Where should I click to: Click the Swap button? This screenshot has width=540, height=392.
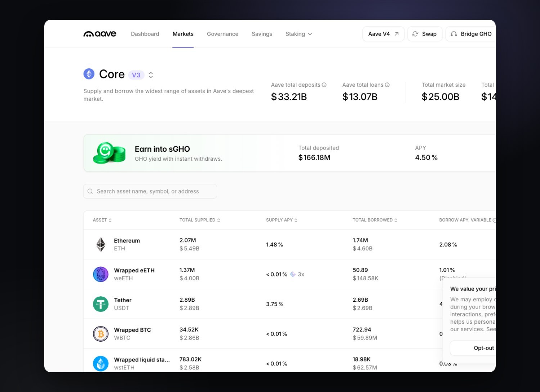click(425, 34)
